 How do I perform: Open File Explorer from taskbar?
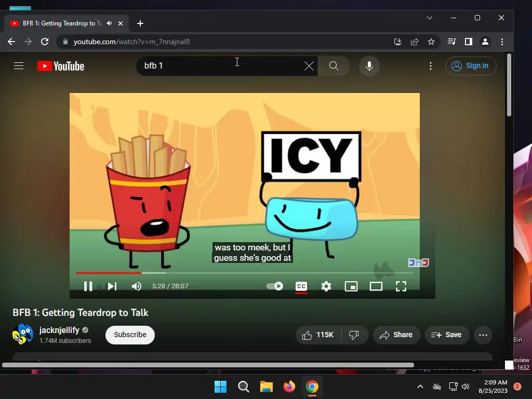point(267,387)
